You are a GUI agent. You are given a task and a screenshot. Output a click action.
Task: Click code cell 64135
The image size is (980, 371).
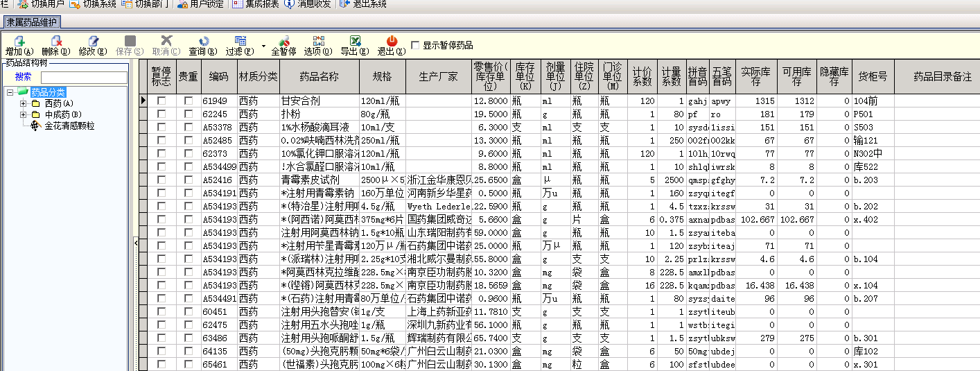[x=219, y=352]
